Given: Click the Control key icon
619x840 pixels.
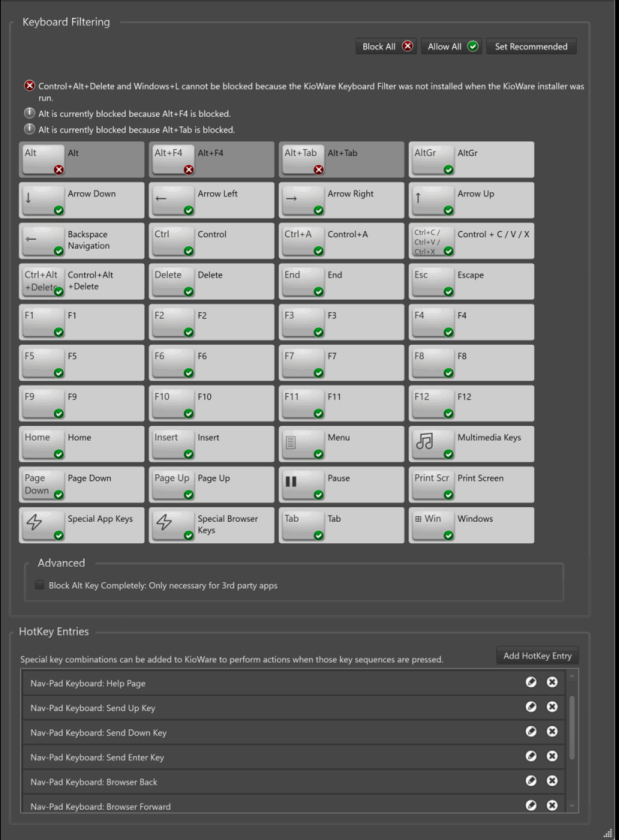Looking at the screenshot, I should [x=173, y=241].
